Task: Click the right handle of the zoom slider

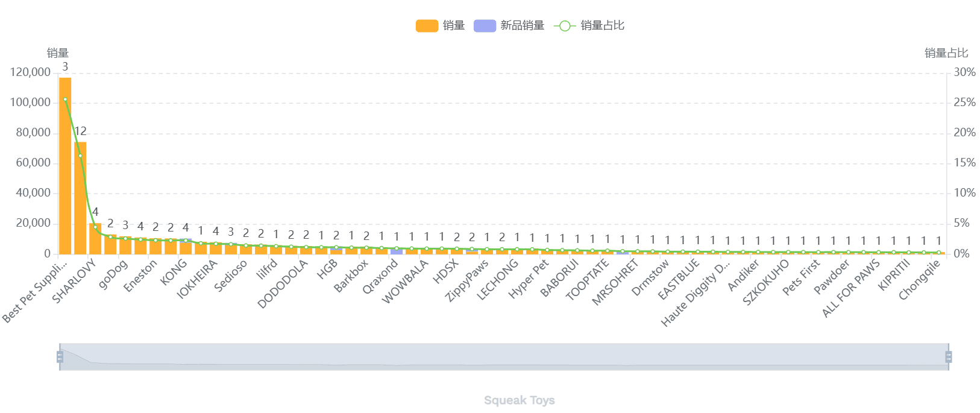Action: (x=949, y=357)
